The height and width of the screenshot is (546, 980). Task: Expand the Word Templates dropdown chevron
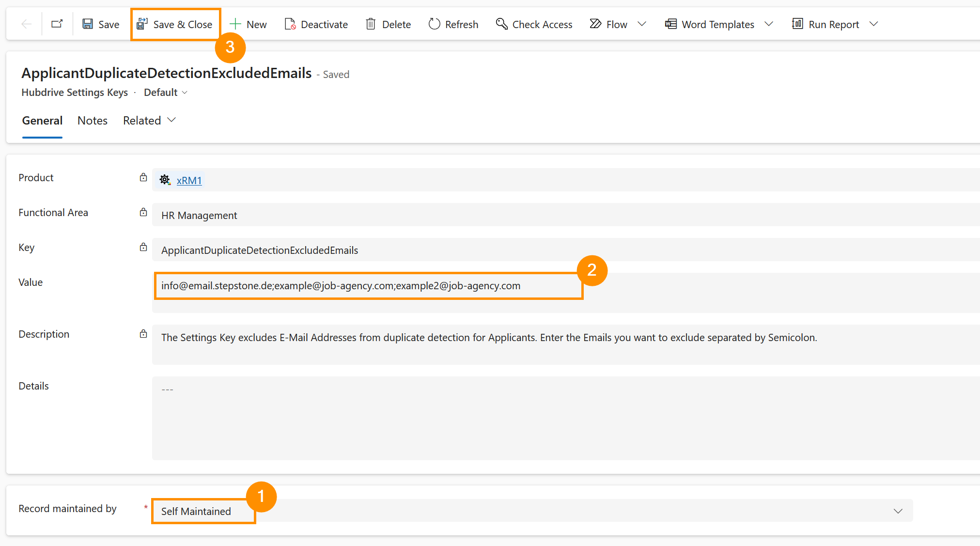point(769,24)
